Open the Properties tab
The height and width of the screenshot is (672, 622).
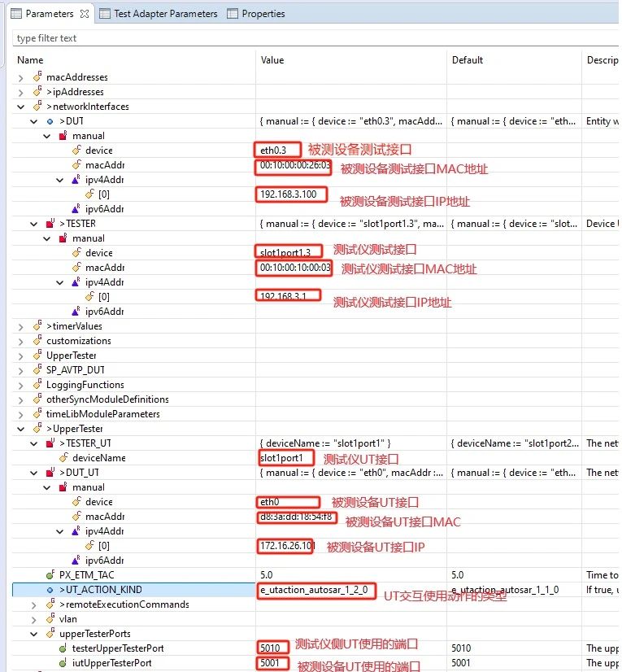(263, 14)
